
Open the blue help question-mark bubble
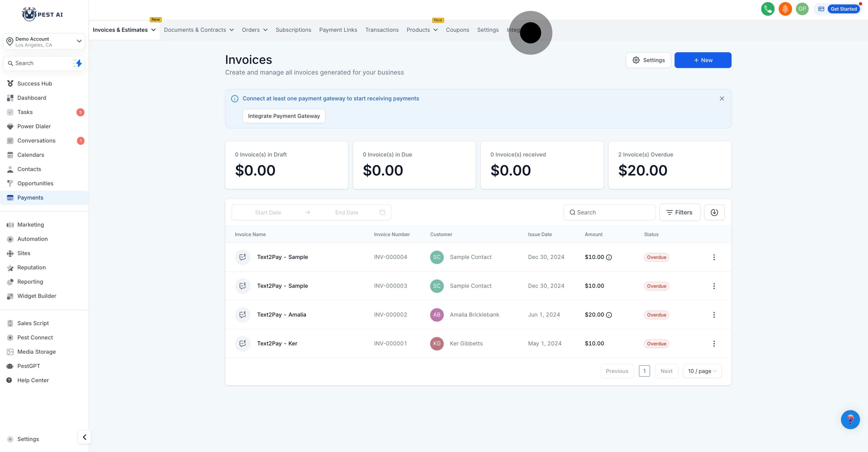pyautogui.click(x=850, y=419)
